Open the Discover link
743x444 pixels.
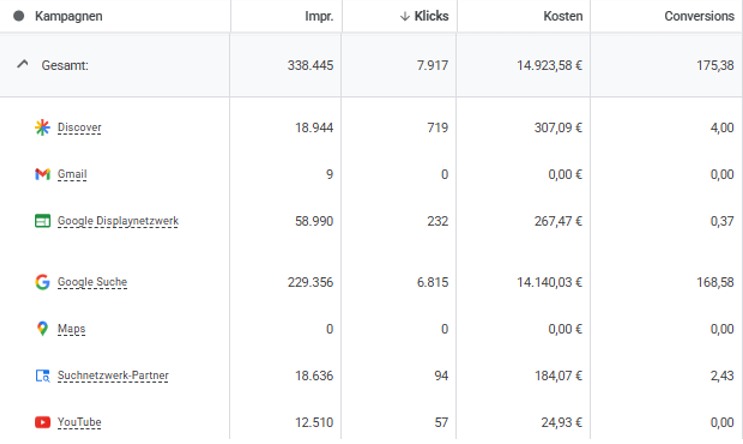[x=79, y=128]
